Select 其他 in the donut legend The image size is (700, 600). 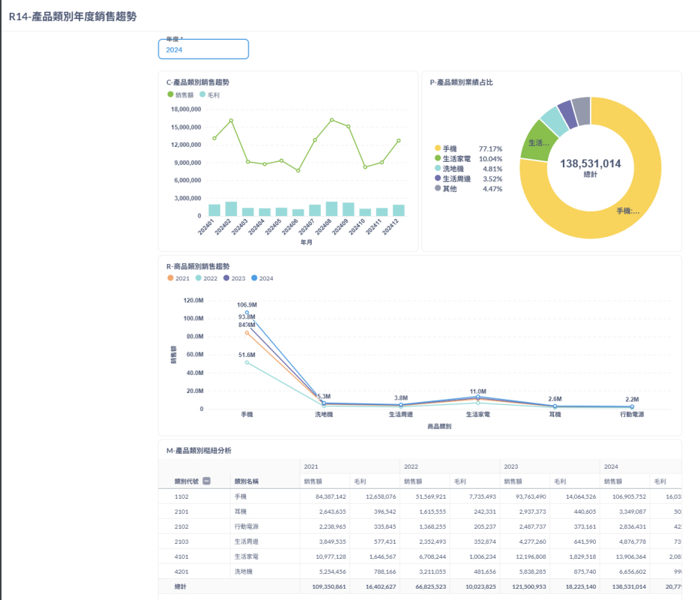(450, 188)
